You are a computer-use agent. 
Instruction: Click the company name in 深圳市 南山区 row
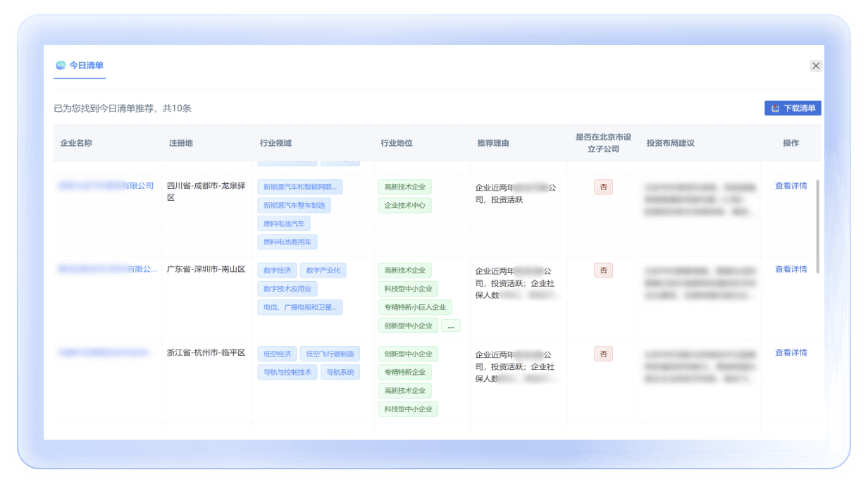[107, 269]
